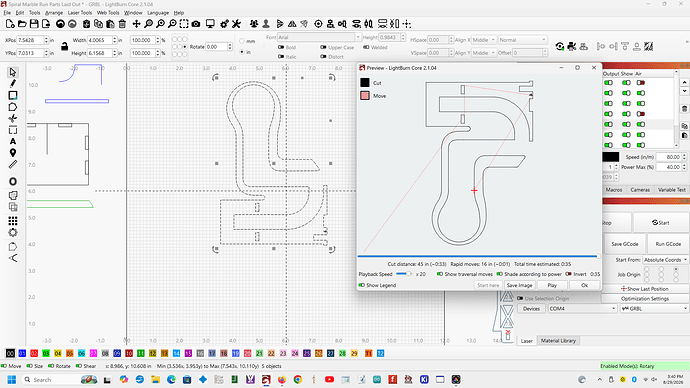Image resolution: width=690 pixels, height=388 pixels.
Task: Open the Normal text style dropdown
Action: 522,40
